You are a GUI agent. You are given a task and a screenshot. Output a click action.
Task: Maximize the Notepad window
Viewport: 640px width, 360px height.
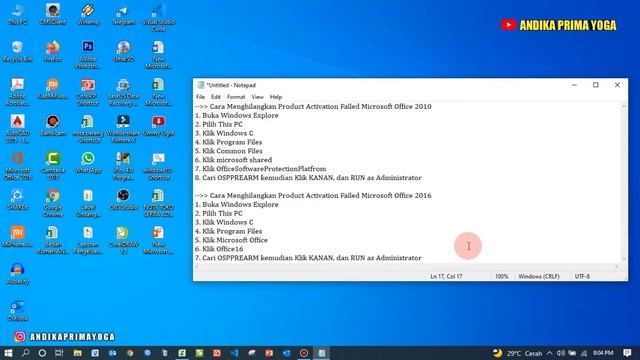[596, 85]
